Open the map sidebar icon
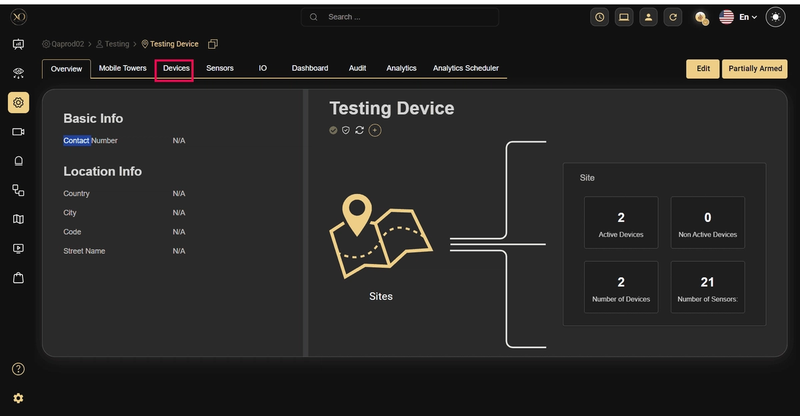This screenshot has height=416, width=800. (18, 219)
